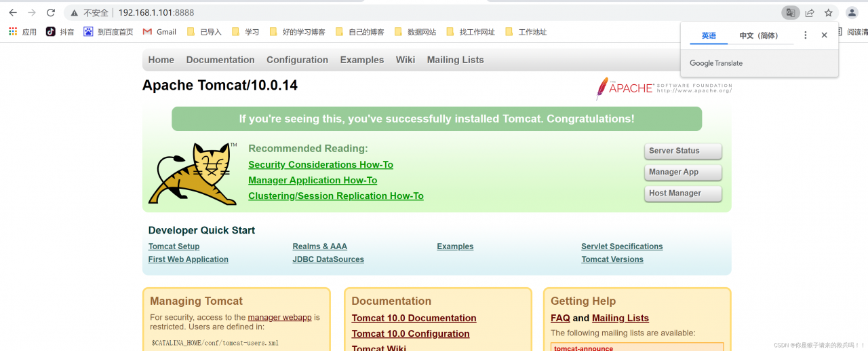868x351 pixels.
Task: Open the 自己的博客 bookmarks folder
Action: point(359,32)
